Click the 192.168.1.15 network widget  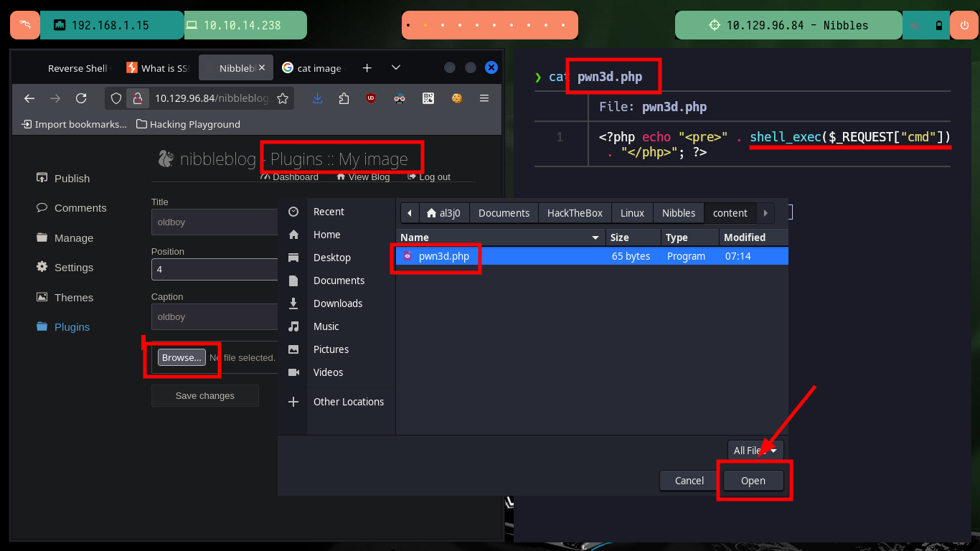112,25
